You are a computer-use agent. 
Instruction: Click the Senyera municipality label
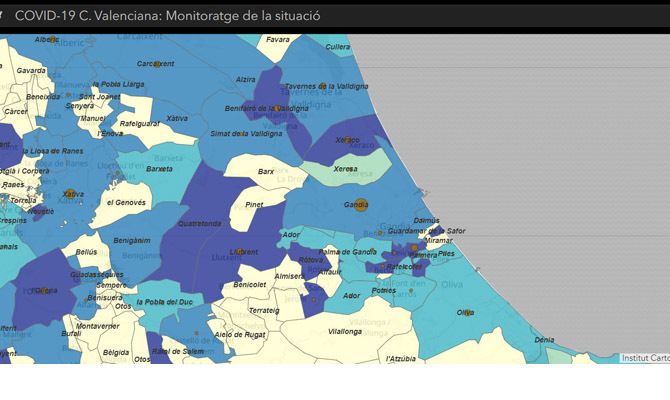click(80, 106)
